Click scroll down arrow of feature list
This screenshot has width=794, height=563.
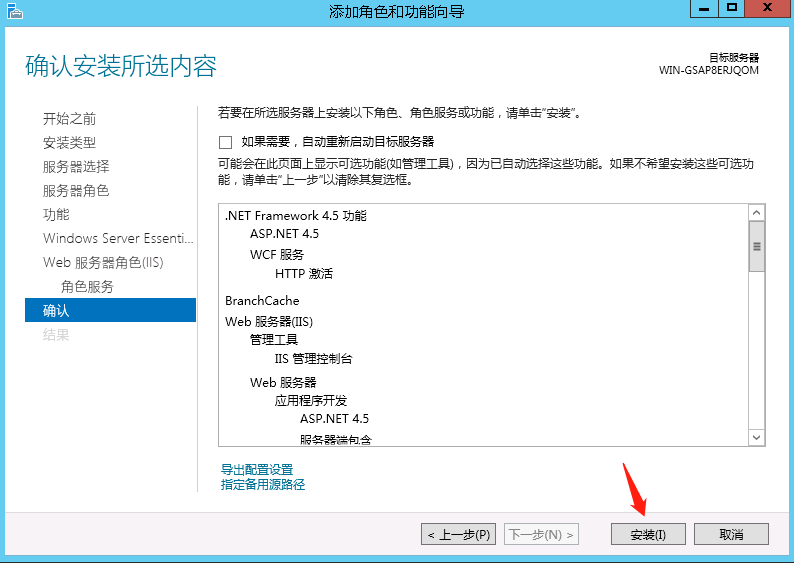coord(757,437)
